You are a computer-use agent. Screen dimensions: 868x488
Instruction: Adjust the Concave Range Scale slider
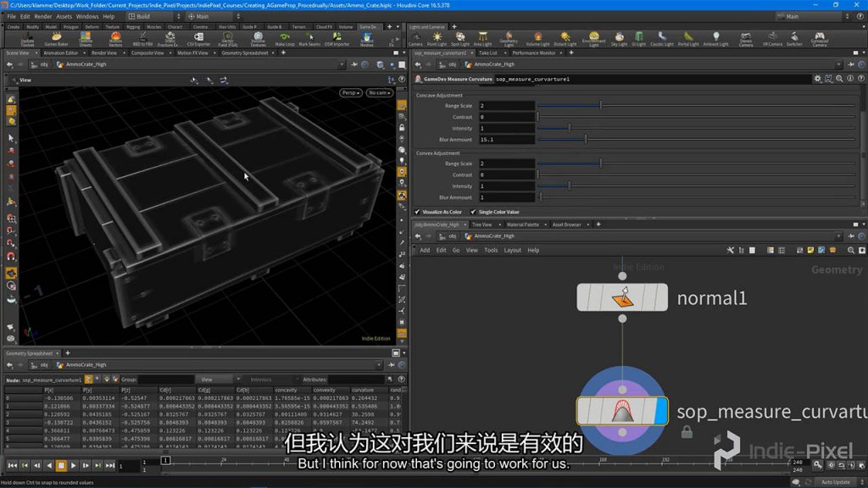point(697,105)
